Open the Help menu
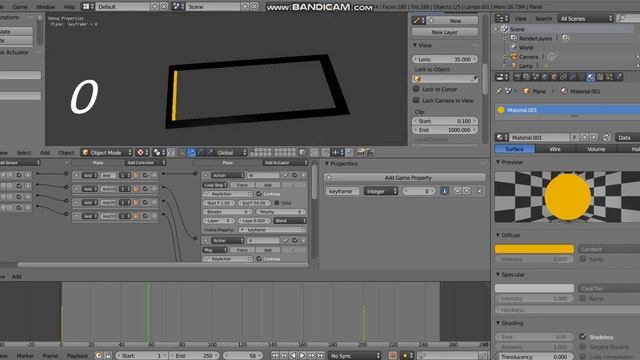 click(x=69, y=7)
